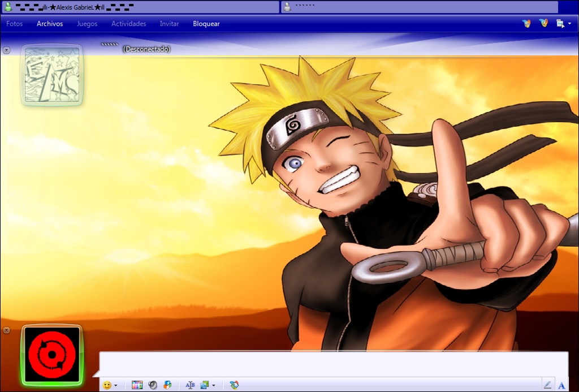Expand the background picture dropdown arrow
Screen dimensions: 579x392
coord(213,386)
